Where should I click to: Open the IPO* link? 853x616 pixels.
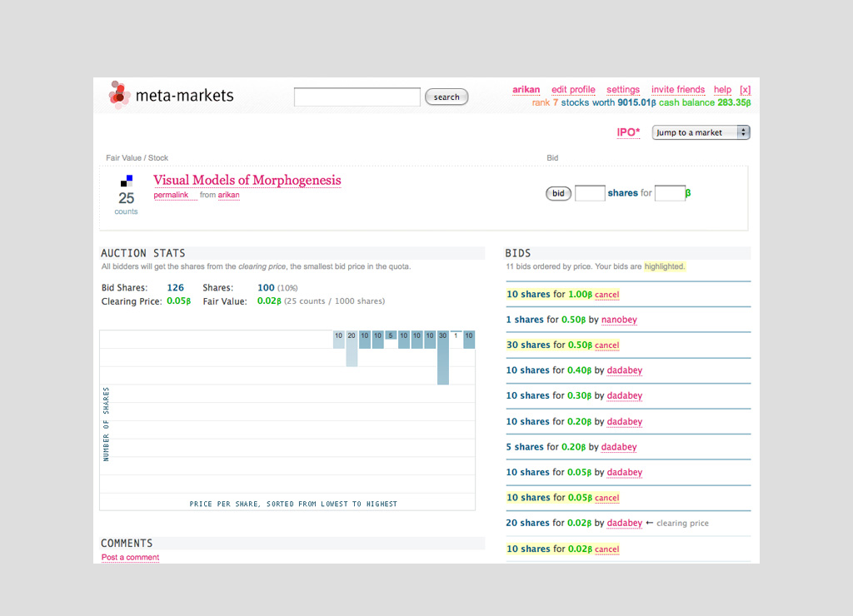pyautogui.click(x=628, y=132)
